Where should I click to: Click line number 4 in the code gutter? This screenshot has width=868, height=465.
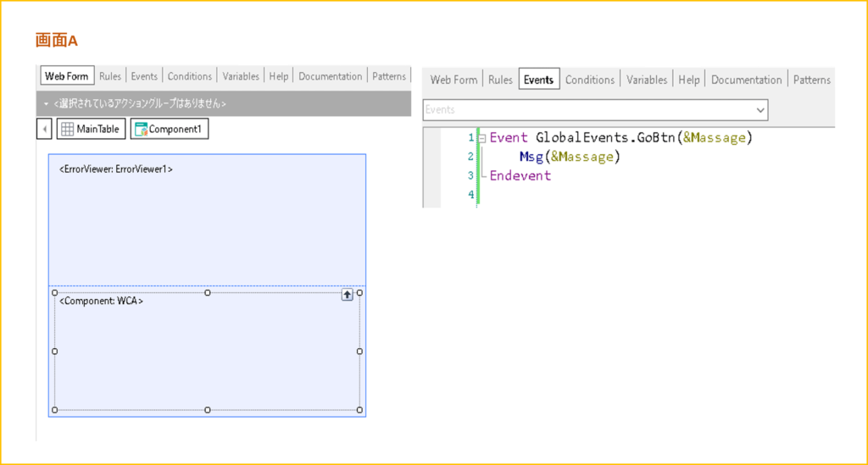tap(470, 195)
